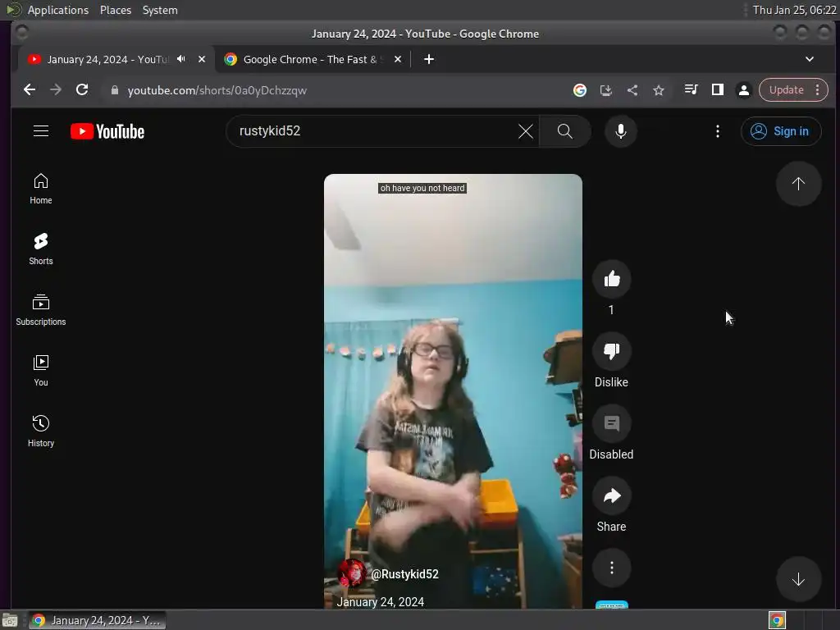Expand Chrome tab search chevron

pyautogui.click(x=810, y=59)
